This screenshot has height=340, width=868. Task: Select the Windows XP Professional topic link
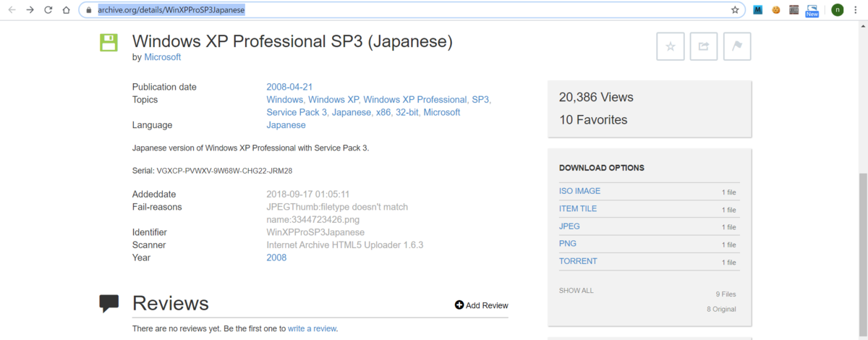[415, 100]
